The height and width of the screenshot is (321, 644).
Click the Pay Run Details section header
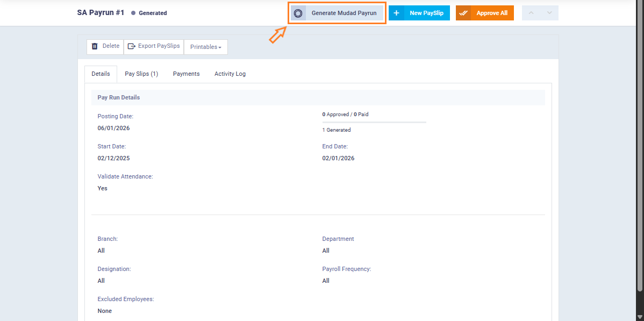pyautogui.click(x=118, y=97)
